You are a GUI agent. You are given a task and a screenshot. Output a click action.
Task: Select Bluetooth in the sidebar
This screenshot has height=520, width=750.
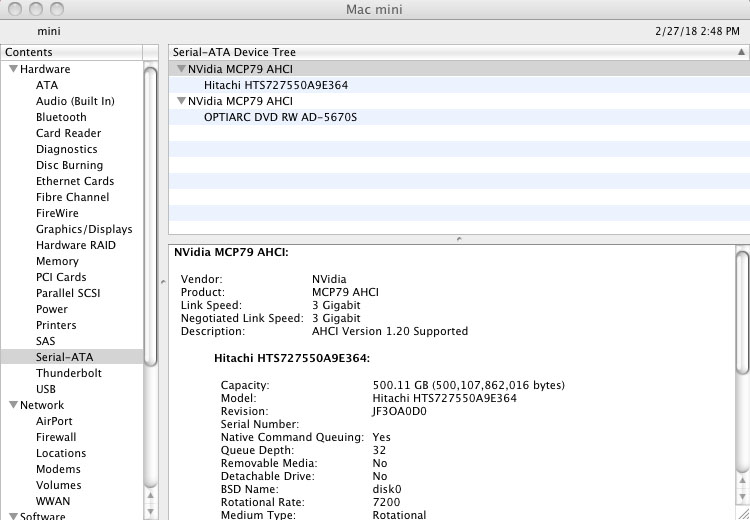coord(61,117)
